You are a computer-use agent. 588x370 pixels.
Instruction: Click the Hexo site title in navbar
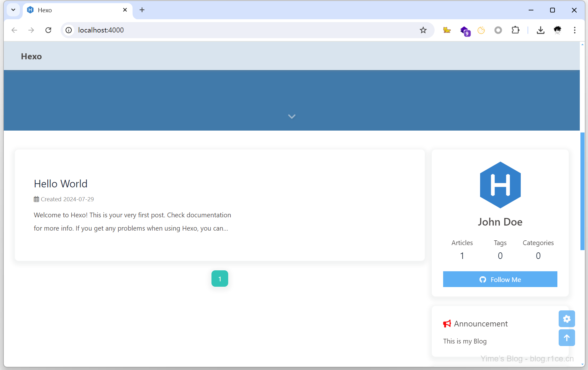[31, 56]
